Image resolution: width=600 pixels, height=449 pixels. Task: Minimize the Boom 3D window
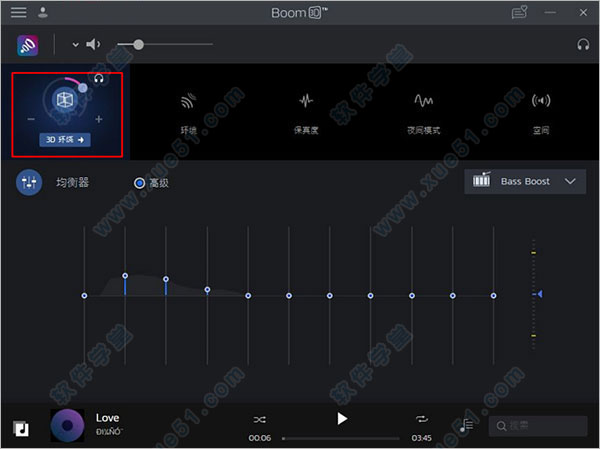pyautogui.click(x=550, y=13)
